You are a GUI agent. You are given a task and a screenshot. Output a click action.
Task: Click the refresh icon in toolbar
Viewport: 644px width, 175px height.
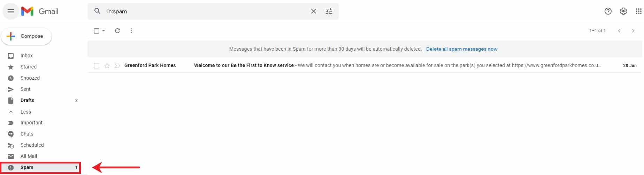pos(117,31)
